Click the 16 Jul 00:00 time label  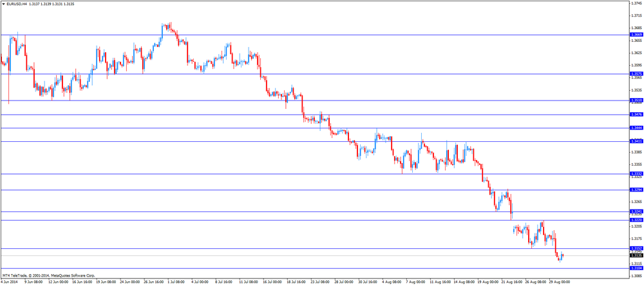coord(272,282)
